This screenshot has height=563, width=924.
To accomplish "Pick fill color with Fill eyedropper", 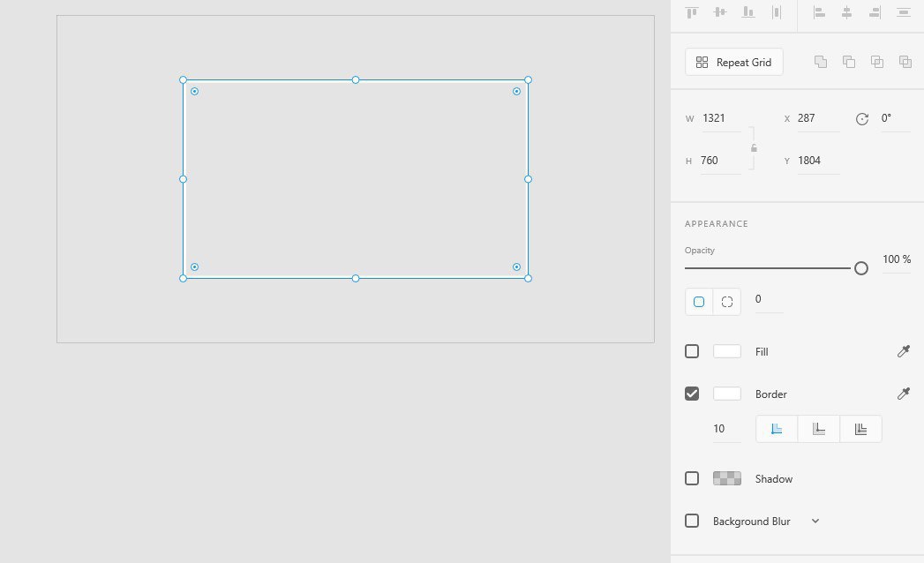I will (903, 351).
